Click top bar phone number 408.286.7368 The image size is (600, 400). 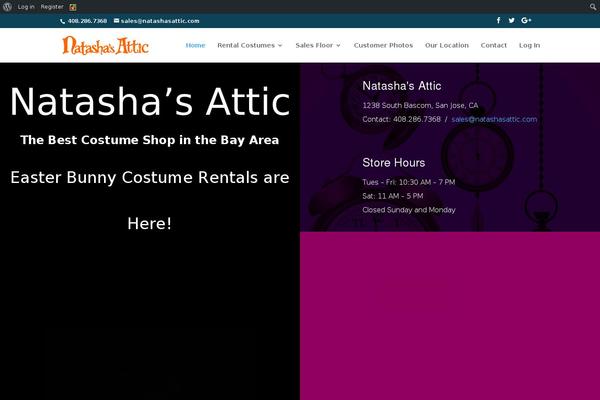point(87,21)
